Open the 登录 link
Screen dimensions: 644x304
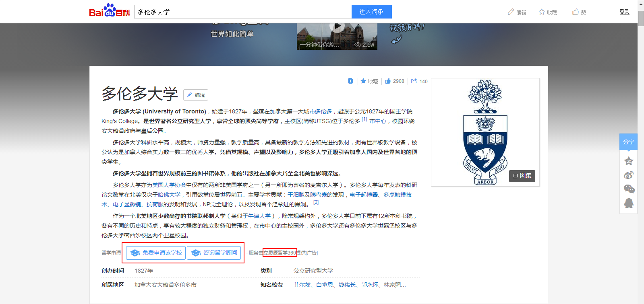(x=624, y=12)
